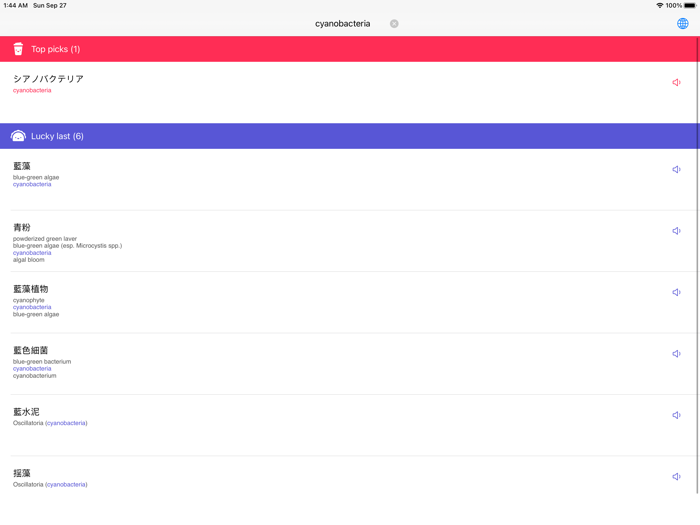The image size is (700, 525).
Task: Select the Lucky last (6) header
Action: click(x=350, y=136)
